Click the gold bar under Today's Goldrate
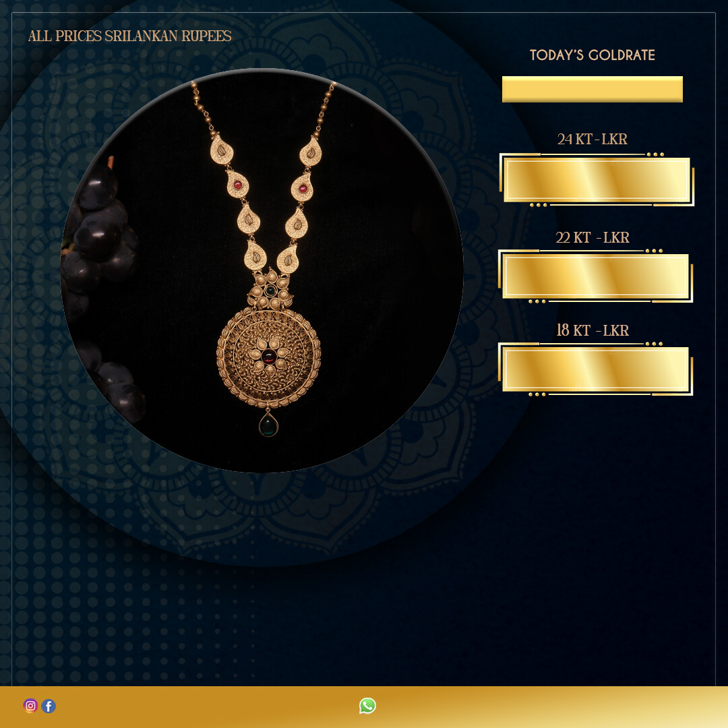 click(x=593, y=89)
